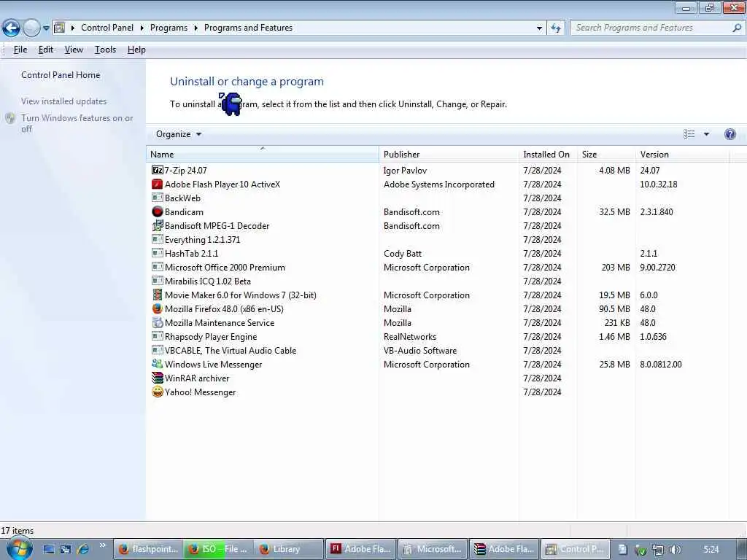747x560 pixels.
Task: Open the Edit menu
Action: [46, 50]
